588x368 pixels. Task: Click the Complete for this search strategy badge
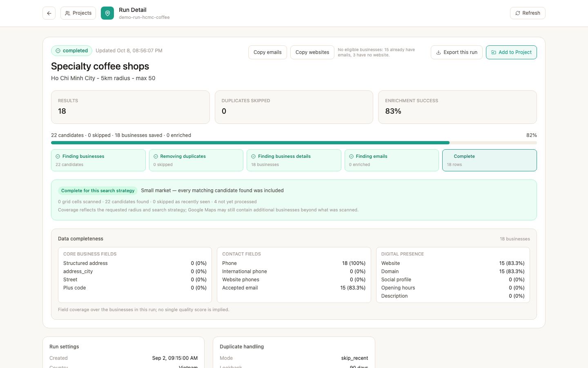[x=98, y=191]
